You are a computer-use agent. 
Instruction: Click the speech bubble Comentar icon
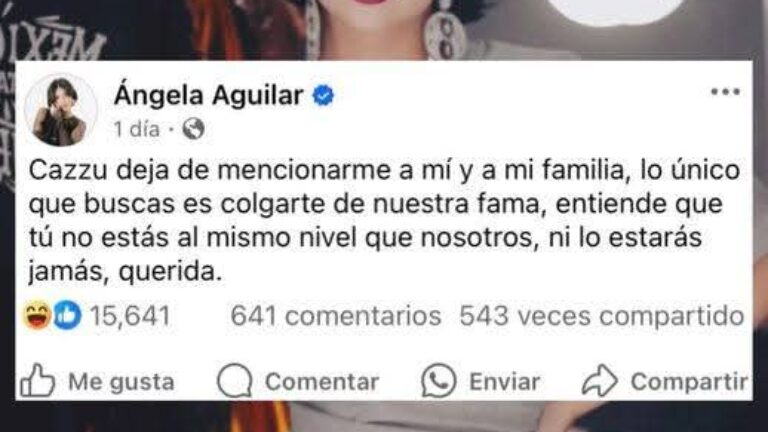point(235,381)
